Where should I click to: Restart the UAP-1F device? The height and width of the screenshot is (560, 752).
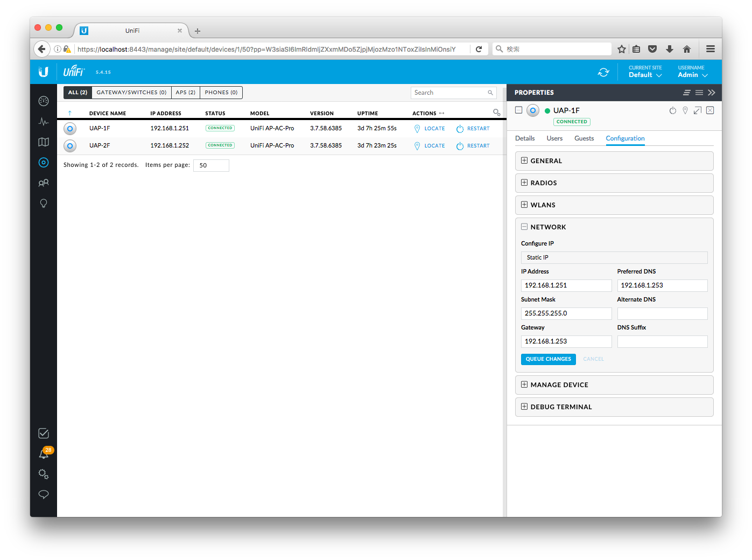(473, 129)
